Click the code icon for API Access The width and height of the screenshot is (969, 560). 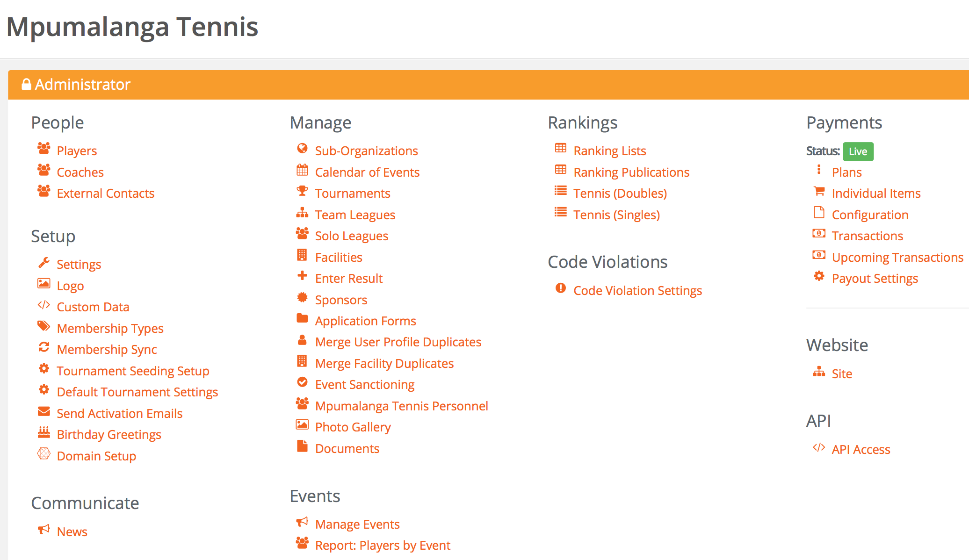tap(819, 447)
